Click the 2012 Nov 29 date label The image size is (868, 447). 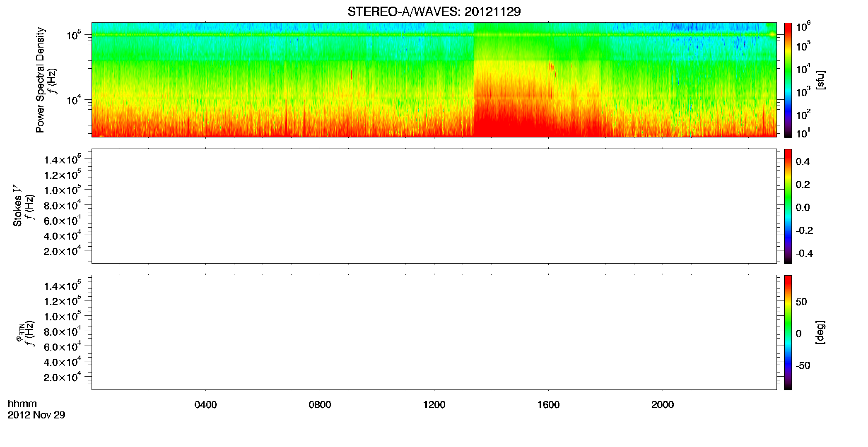click(x=36, y=415)
